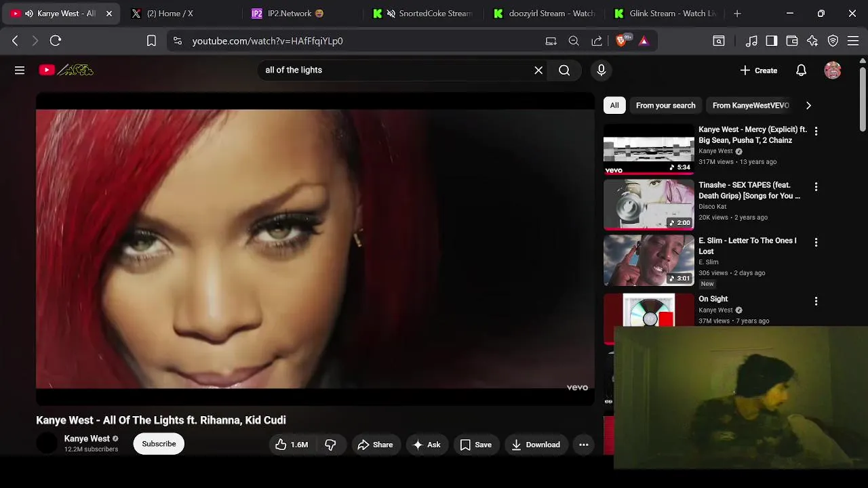Open the Brave Shields lion icon

621,41
